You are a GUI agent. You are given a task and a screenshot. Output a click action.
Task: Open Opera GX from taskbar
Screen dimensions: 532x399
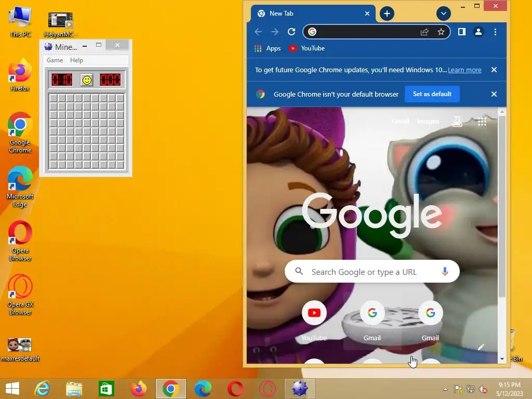[268, 389]
